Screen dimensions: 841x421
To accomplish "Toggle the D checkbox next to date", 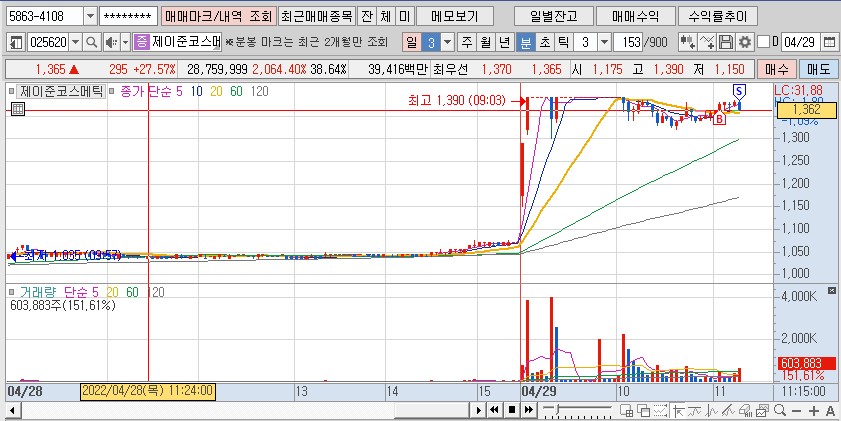I will tap(764, 41).
